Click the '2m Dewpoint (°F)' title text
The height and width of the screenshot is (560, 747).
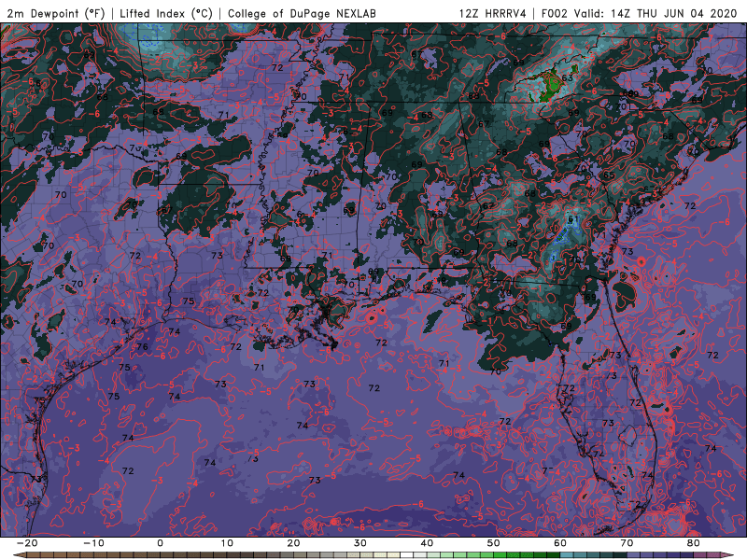pyautogui.click(x=56, y=13)
